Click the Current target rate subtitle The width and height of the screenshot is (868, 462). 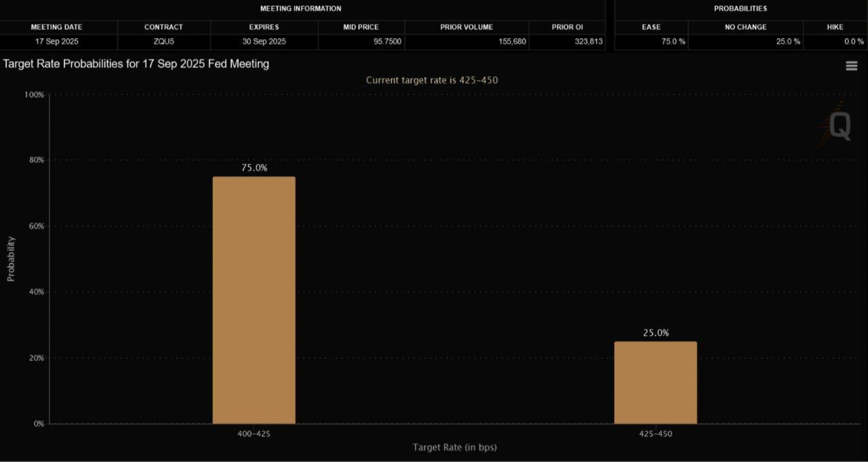point(432,80)
